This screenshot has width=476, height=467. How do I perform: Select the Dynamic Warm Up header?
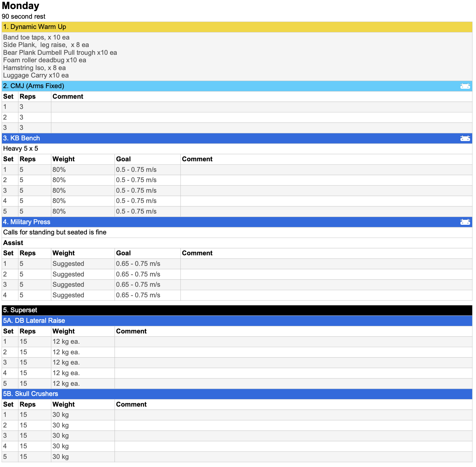237,27
